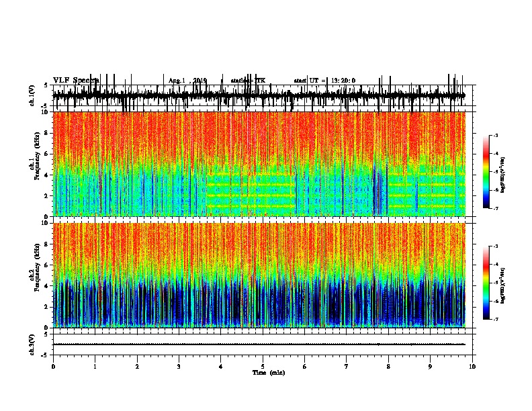Click inside the ch.2 spectrogram panel
Image resolution: width=532 pixels, height=411 pixels.
(259, 275)
